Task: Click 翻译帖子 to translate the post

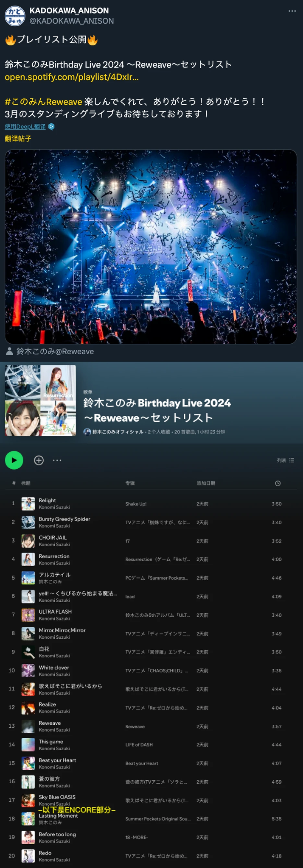Action: point(18,139)
